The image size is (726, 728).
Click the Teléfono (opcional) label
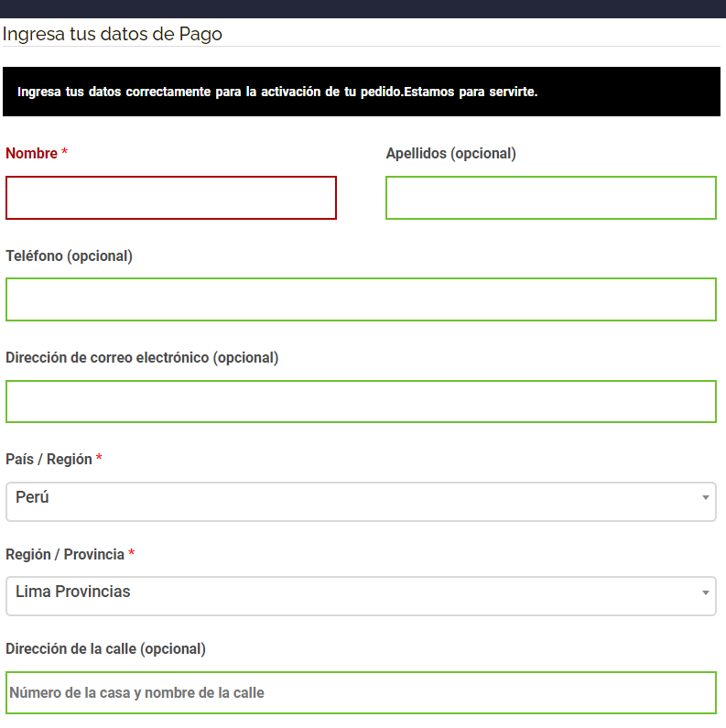point(70,256)
